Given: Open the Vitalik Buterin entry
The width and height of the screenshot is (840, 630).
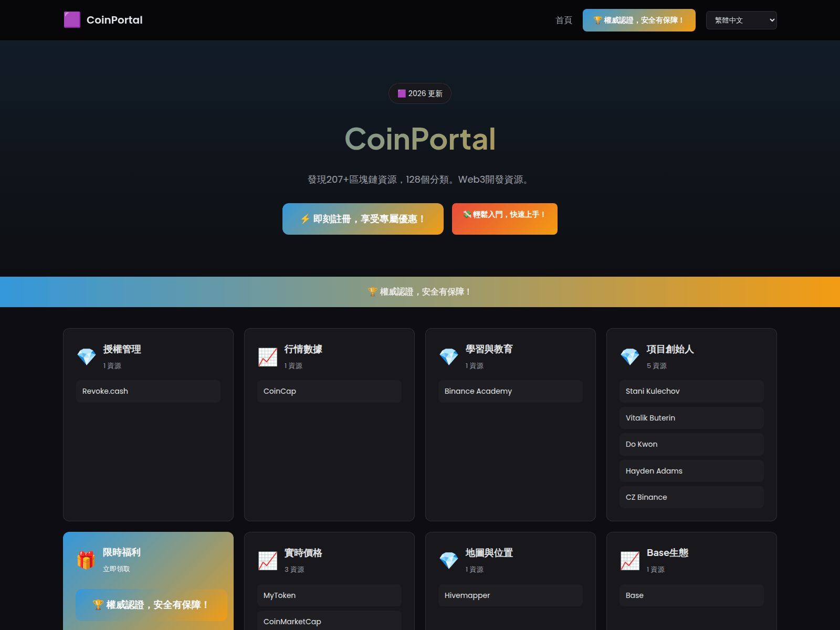Looking at the screenshot, I should [691, 418].
